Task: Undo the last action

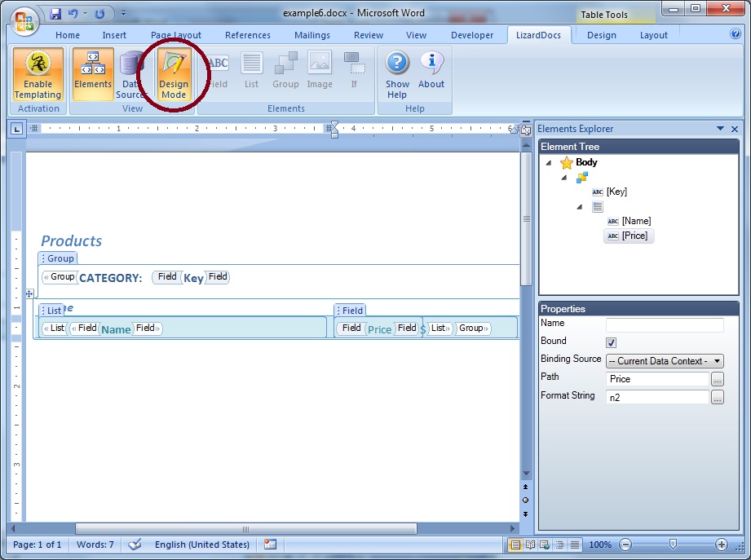Action: pyautogui.click(x=73, y=14)
